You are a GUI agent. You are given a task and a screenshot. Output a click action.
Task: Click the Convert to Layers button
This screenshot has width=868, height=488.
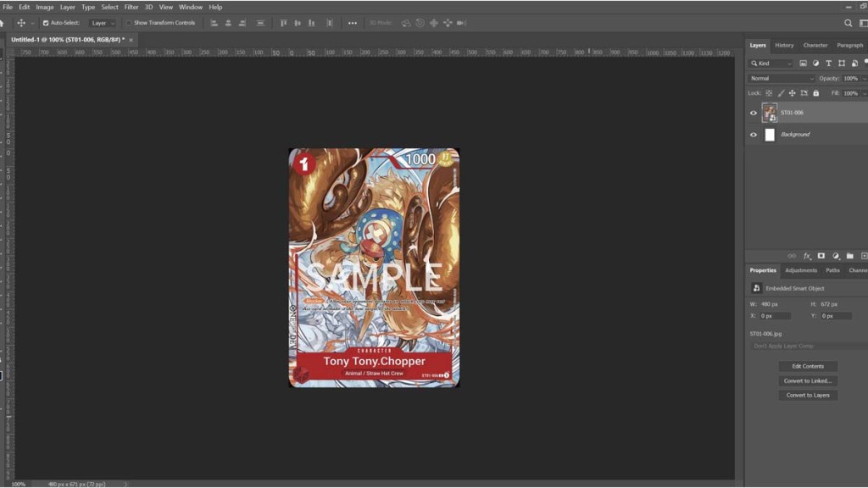(x=807, y=395)
